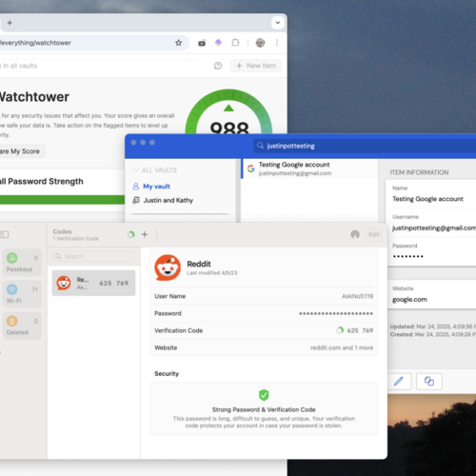Toggle the sidebar in Passwords app
The width and height of the screenshot is (476, 476).
pyautogui.click(x=4, y=234)
